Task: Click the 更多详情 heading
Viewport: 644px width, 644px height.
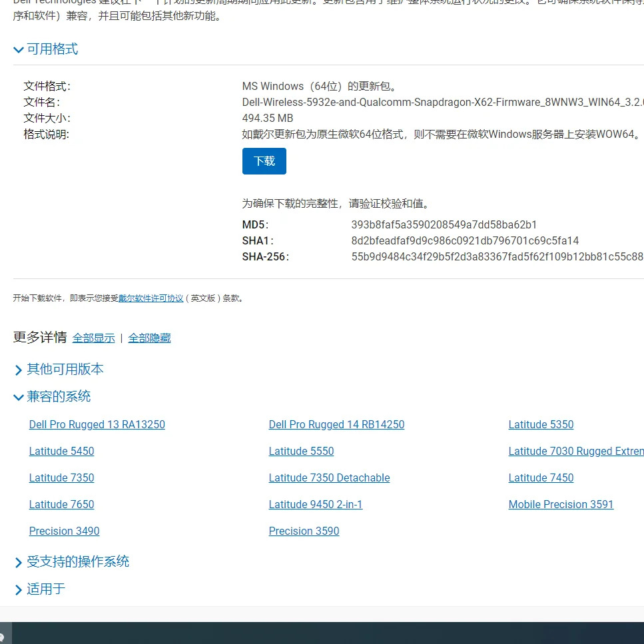Action: click(40, 337)
